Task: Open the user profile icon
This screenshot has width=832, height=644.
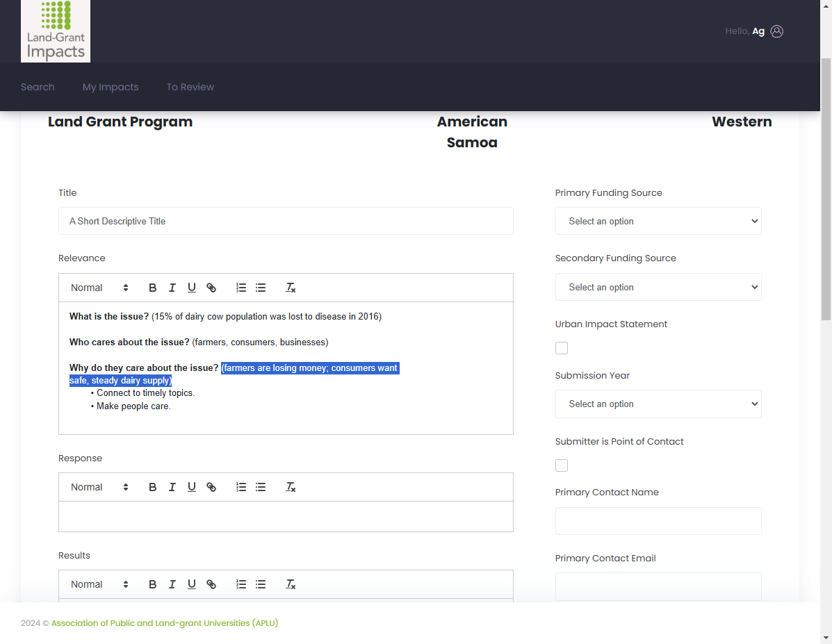Action: tap(776, 31)
